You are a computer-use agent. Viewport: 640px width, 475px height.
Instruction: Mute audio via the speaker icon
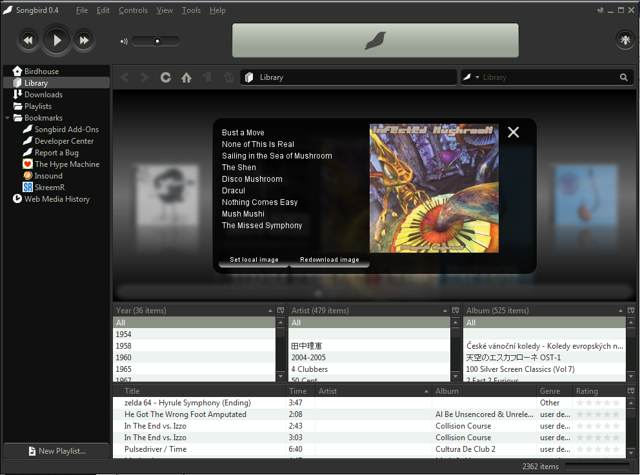pos(124,41)
